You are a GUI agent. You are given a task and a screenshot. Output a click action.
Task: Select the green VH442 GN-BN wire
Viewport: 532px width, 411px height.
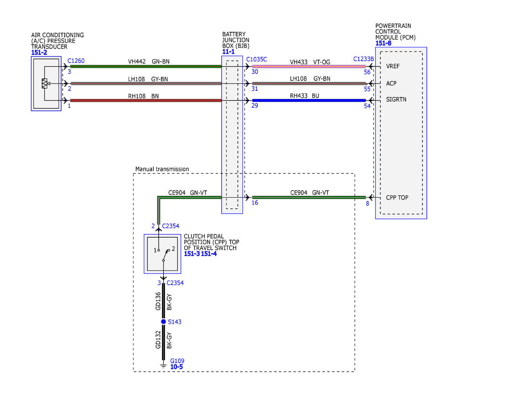146,67
